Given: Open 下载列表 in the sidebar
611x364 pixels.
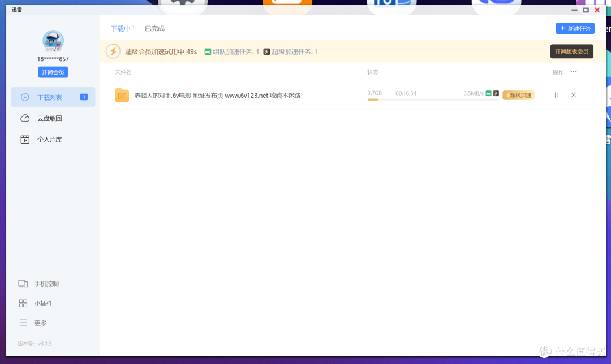Looking at the screenshot, I should [x=53, y=97].
